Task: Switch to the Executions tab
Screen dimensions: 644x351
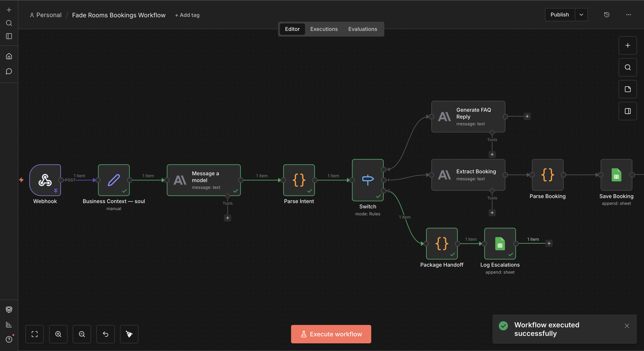Action: (x=324, y=29)
